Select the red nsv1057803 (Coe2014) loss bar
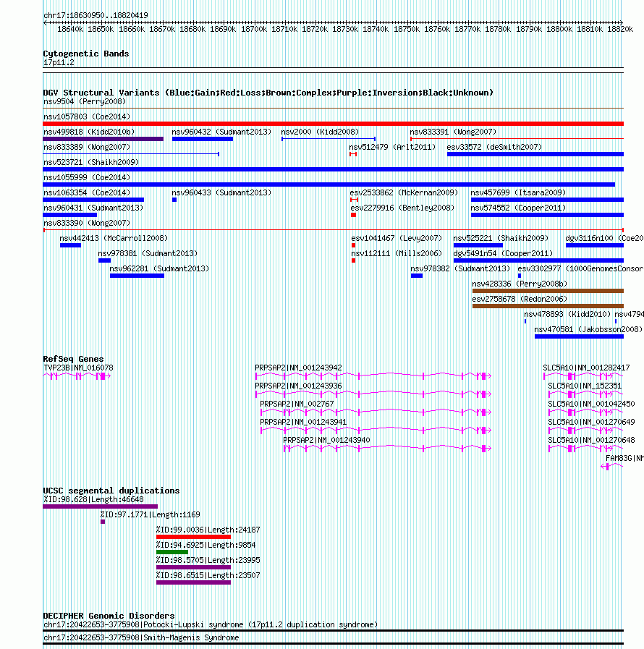Viewport: 644px width, 649px height. [x=333, y=124]
